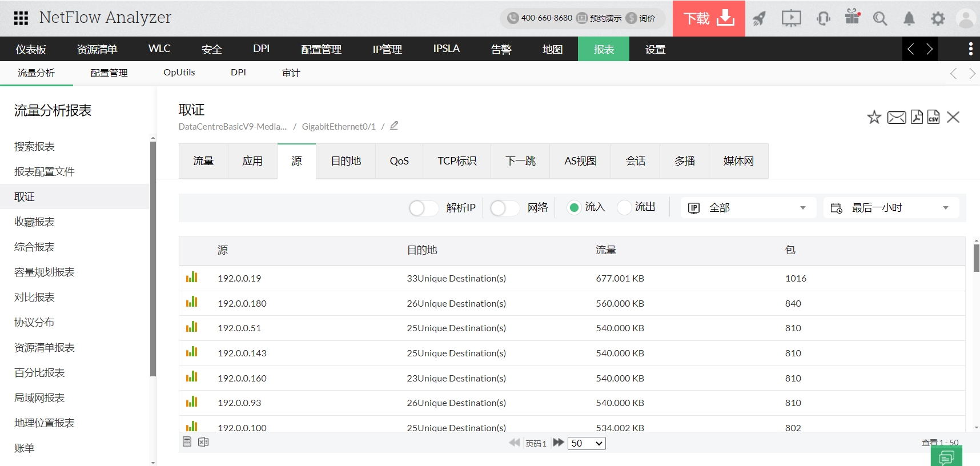This screenshot has width=980, height=466.
Task: Click the sidebar vertical scrollbar
Action: [152, 259]
